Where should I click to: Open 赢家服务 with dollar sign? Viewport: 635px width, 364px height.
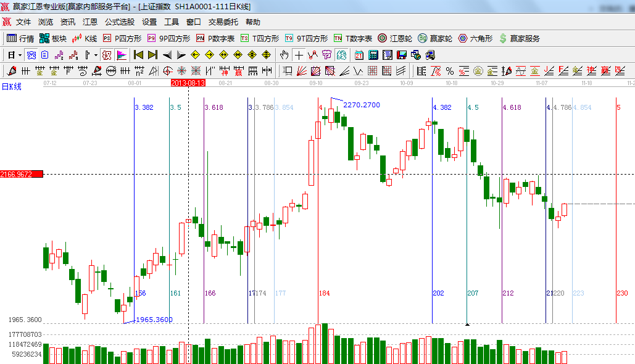[519, 38]
